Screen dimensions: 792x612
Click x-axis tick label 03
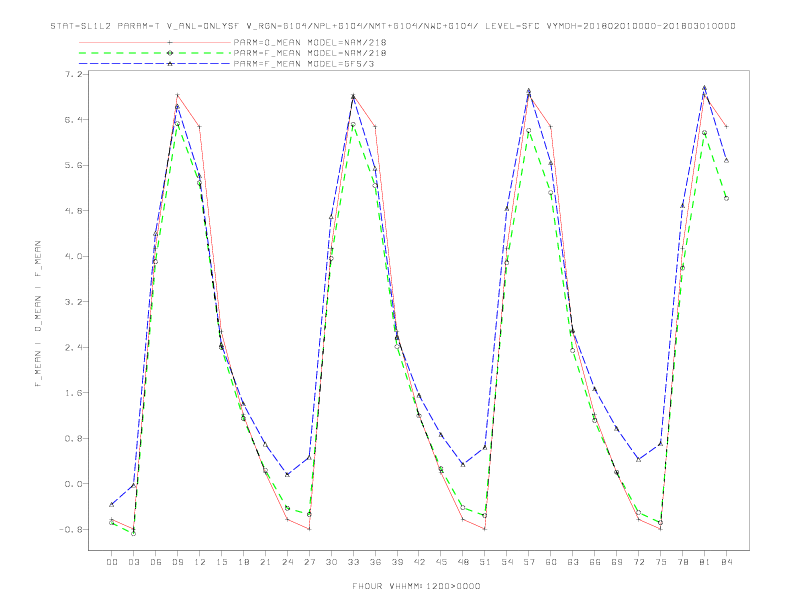(133, 562)
